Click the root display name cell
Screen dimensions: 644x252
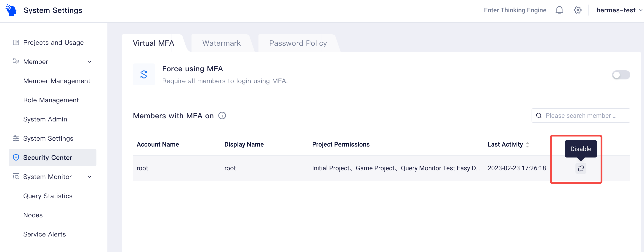(x=230, y=168)
